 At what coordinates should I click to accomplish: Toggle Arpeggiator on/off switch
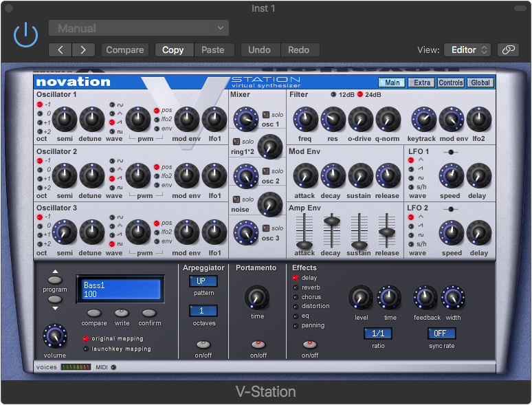point(203,344)
